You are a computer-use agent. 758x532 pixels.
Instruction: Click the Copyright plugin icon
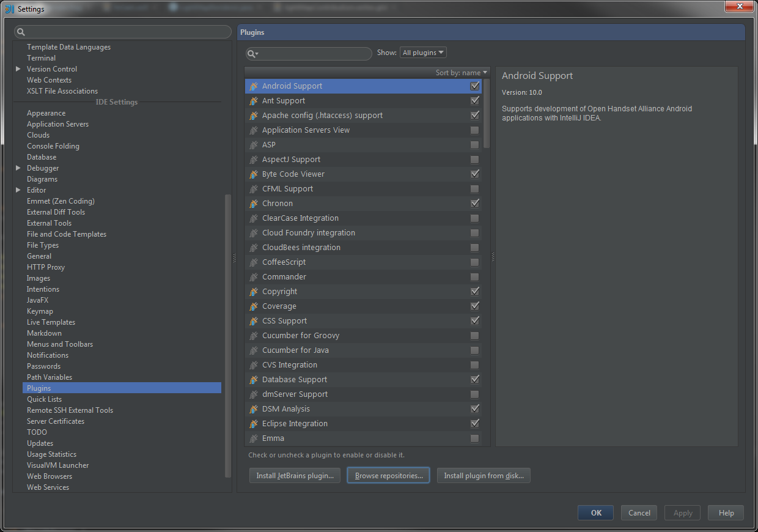[x=254, y=292]
